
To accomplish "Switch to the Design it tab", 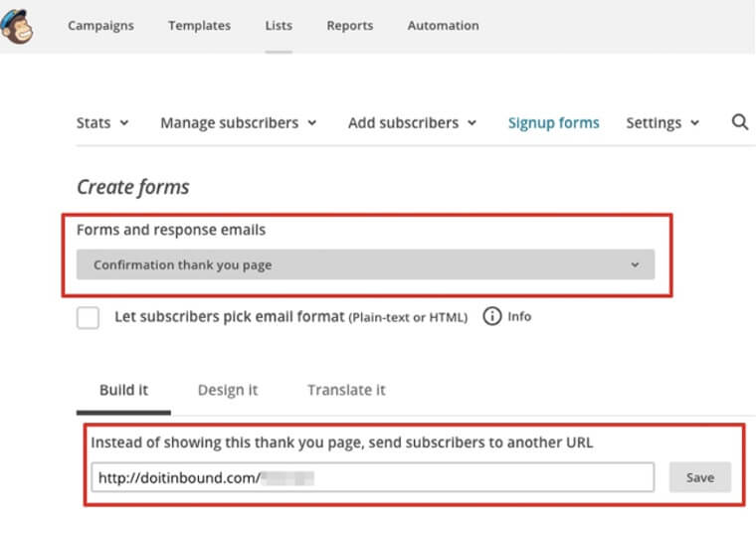I will coord(228,390).
